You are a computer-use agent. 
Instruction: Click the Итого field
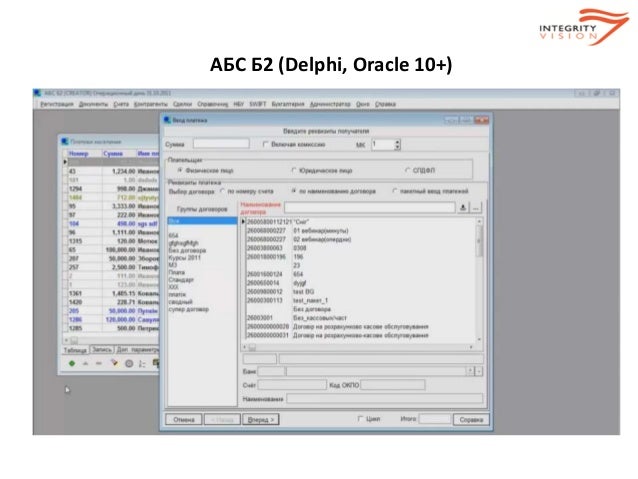435,419
